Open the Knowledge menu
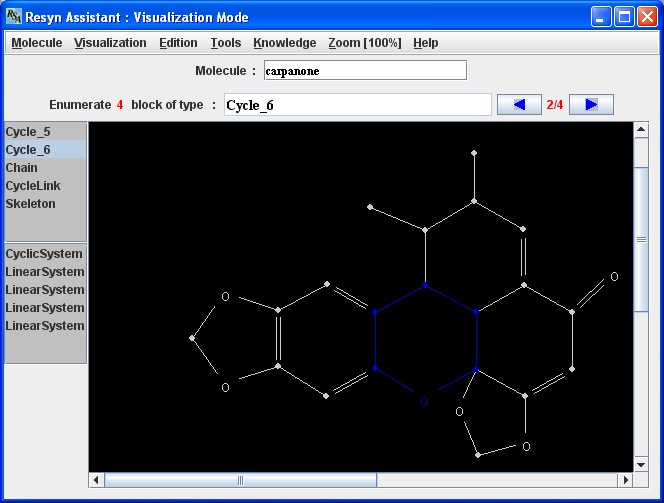 285,43
